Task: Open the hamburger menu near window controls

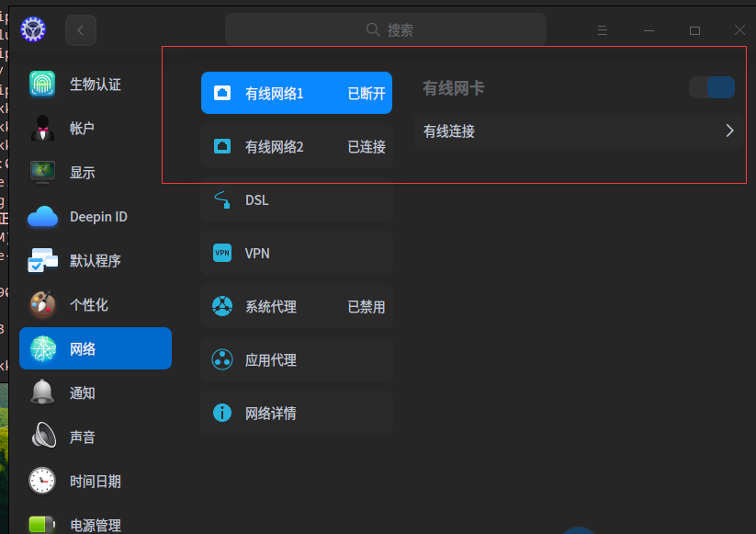Action: [x=603, y=29]
